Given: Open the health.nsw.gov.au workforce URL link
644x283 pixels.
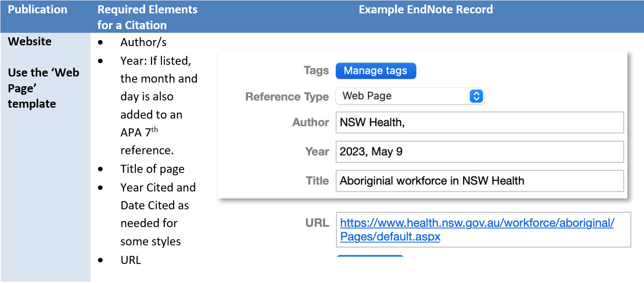Looking at the screenshot, I should [477, 230].
